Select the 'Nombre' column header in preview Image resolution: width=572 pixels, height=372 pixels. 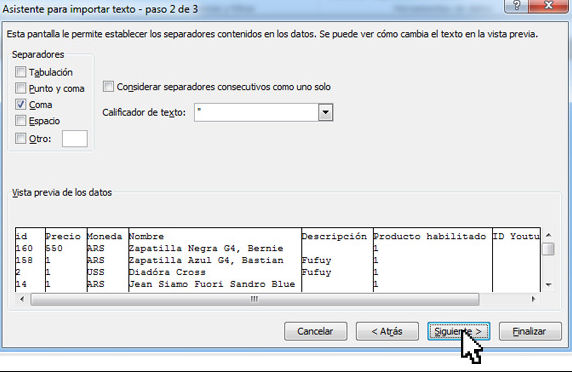click(x=146, y=236)
